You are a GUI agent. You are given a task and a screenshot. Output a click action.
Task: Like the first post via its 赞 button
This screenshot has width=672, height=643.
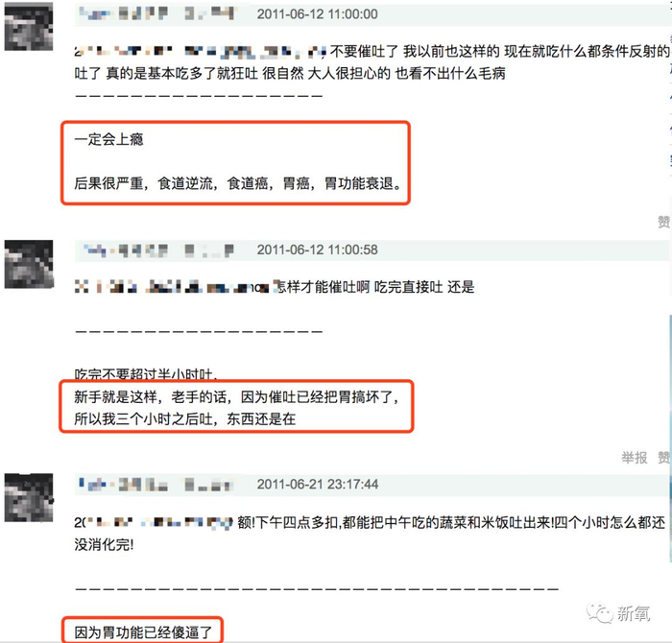(664, 222)
